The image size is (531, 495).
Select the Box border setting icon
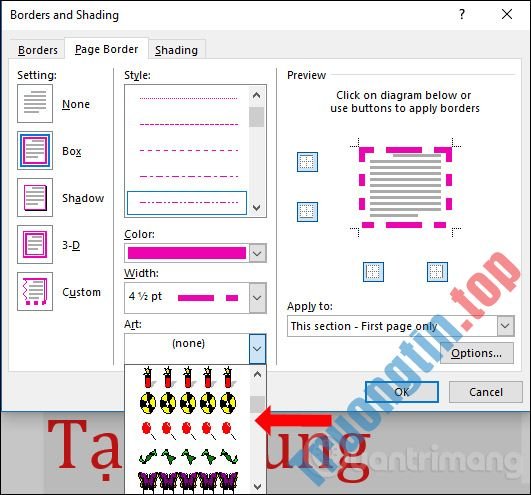(x=35, y=150)
